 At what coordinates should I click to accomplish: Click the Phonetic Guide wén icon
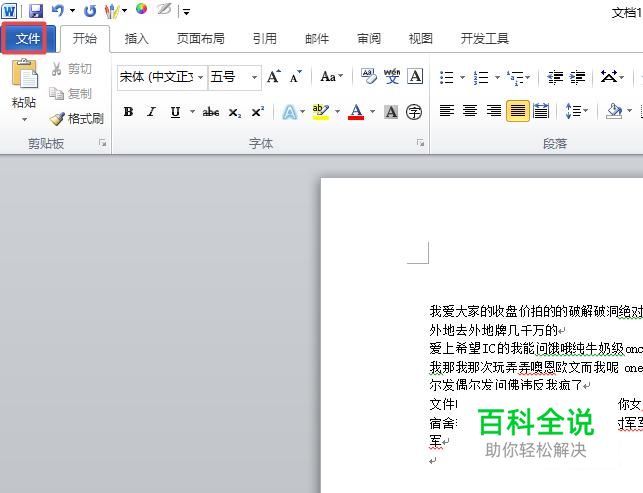tap(392, 77)
